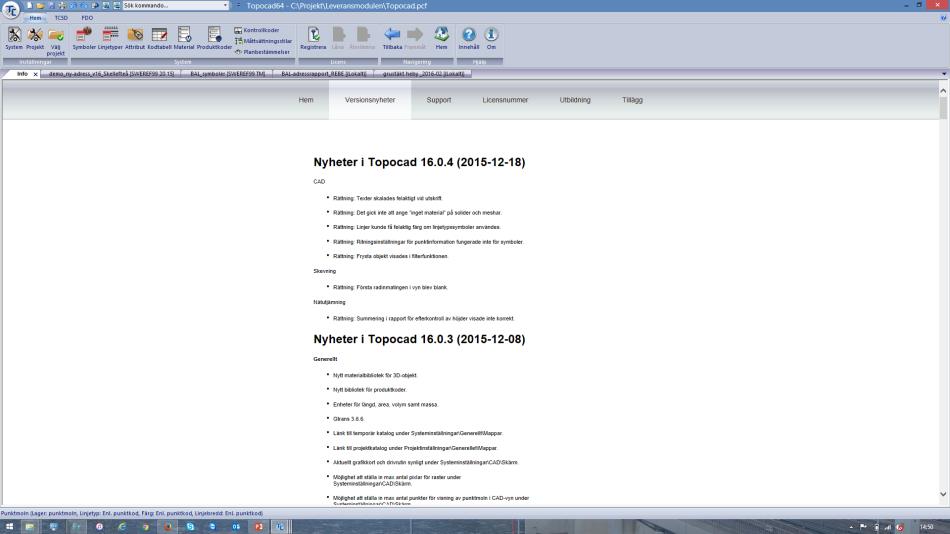950x534 pixels.
Task: Click the page scrollbar down arrow
Action: [943, 495]
